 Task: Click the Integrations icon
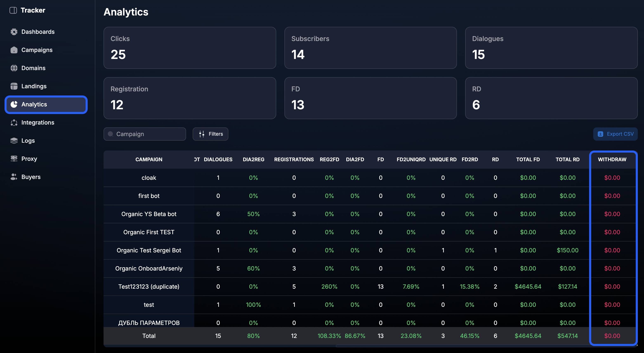[14, 122]
